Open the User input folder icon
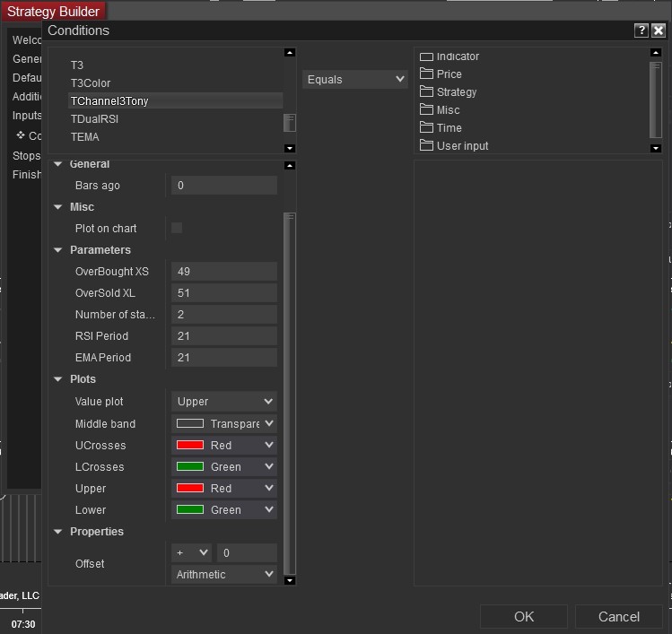The image size is (672, 634). pos(426,145)
